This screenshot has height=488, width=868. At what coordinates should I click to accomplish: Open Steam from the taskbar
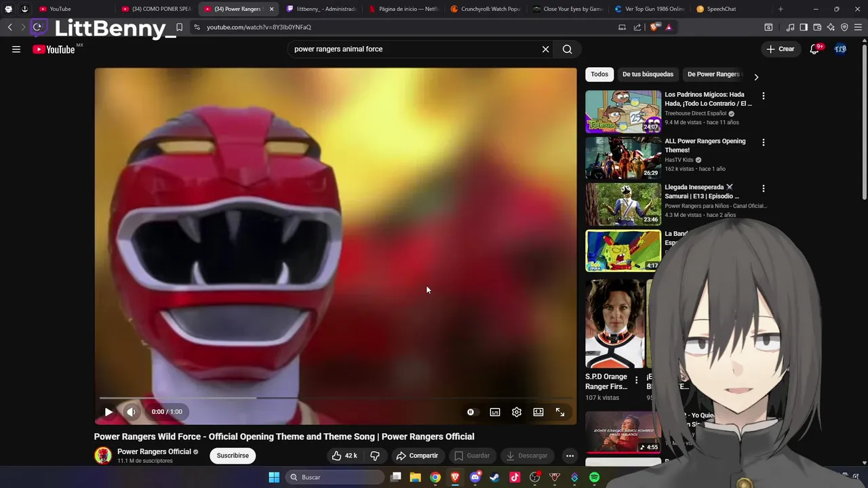click(494, 477)
